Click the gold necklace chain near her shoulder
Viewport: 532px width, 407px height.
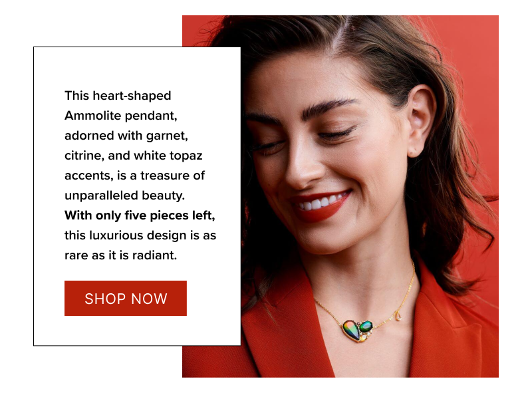(x=409, y=289)
